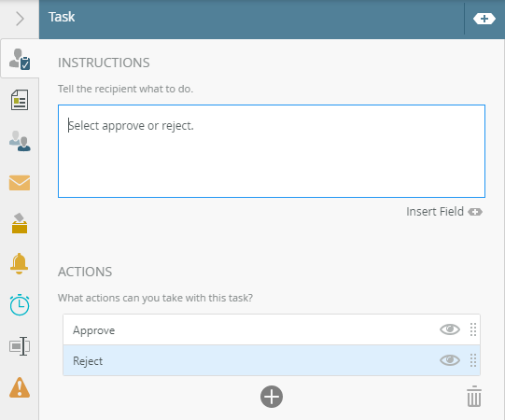This screenshot has height=420, width=505.
Task: Open the context browser plus icon in header
Action: (484, 19)
